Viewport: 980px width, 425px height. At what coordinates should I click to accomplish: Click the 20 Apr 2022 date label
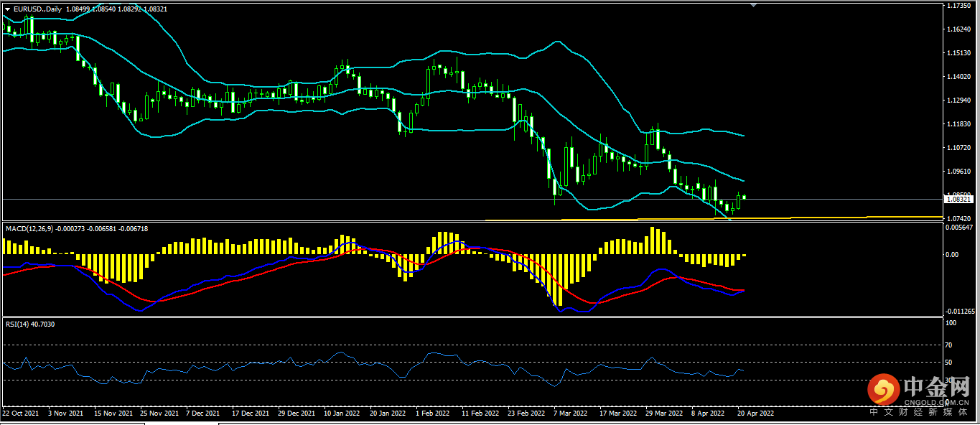tap(756, 414)
